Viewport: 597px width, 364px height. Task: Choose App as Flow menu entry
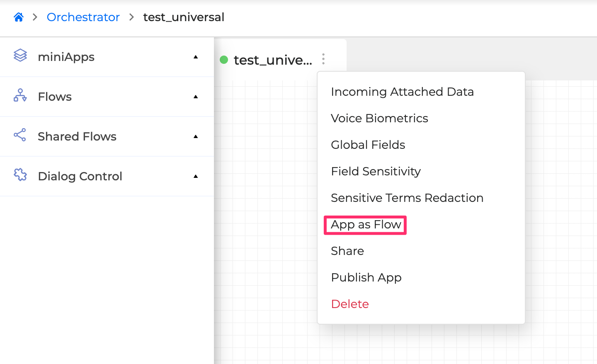tap(366, 225)
